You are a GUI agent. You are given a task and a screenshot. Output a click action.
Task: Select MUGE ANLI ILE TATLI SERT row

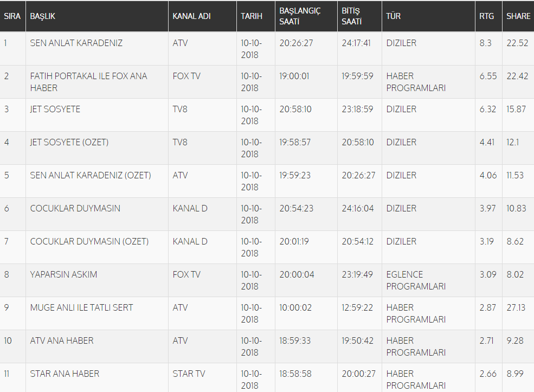(82, 307)
